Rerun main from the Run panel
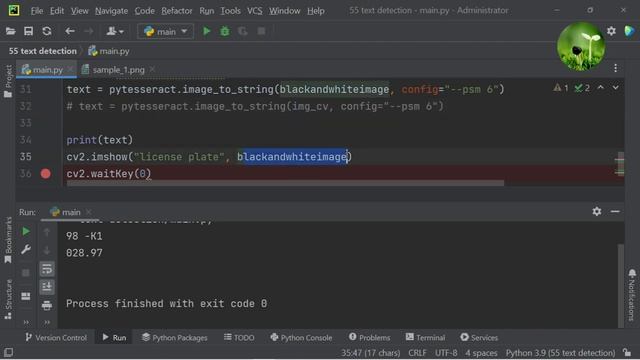Image resolution: width=640 pixels, height=360 pixels. tap(26, 231)
